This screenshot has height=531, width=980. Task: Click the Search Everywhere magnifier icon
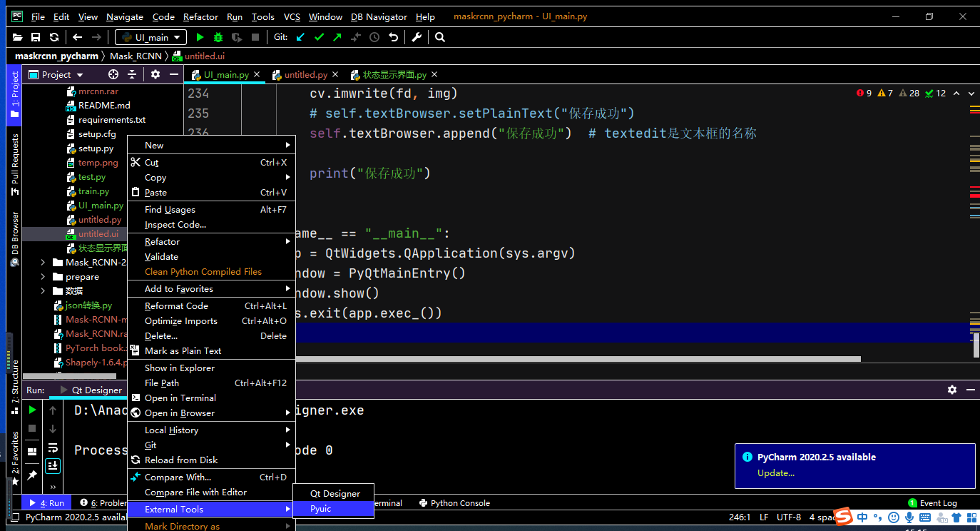[440, 37]
